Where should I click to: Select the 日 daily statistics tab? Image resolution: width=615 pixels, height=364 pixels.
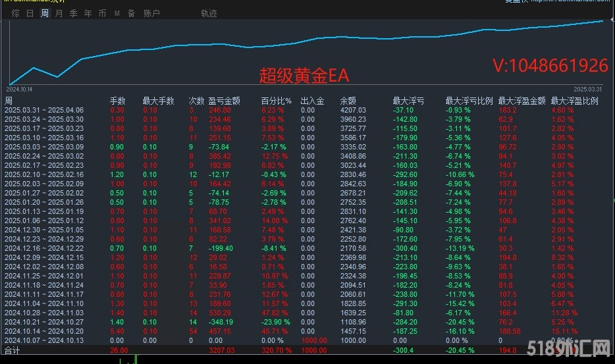30,13
